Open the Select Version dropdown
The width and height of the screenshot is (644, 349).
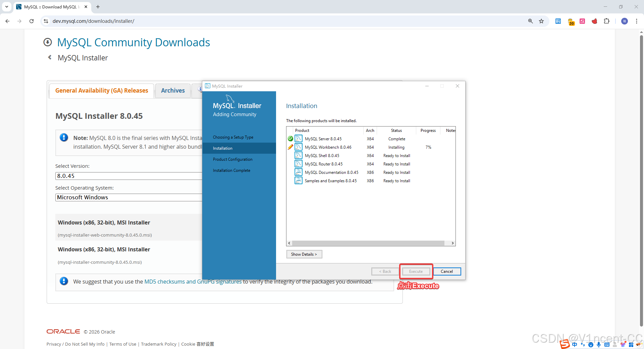129,176
